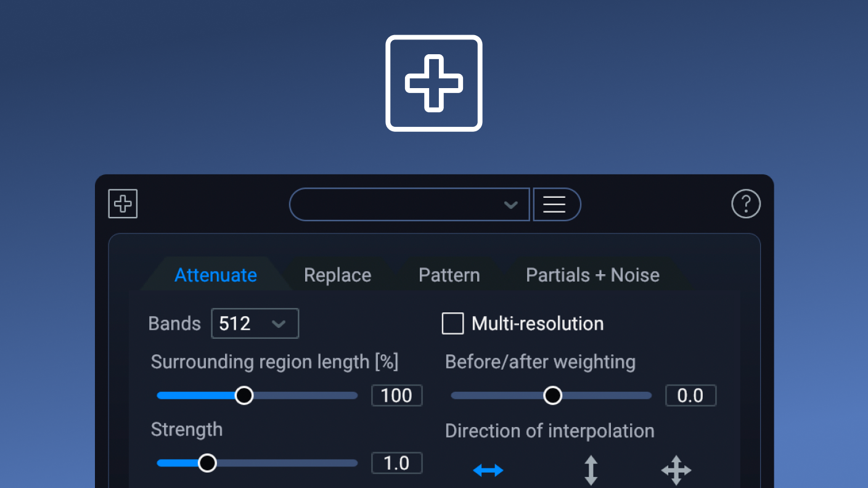
Task: Select two-dimensional interpolation direction arrows
Action: 676,471
